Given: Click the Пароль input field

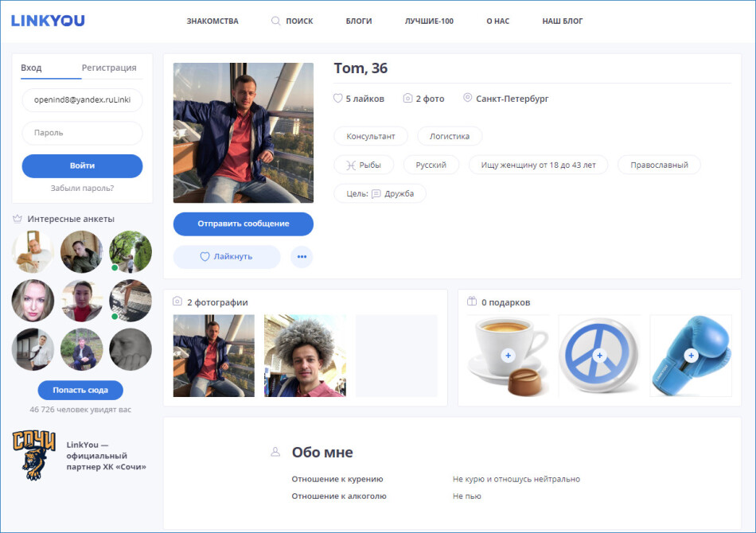Looking at the screenshot, I should 82,133.
